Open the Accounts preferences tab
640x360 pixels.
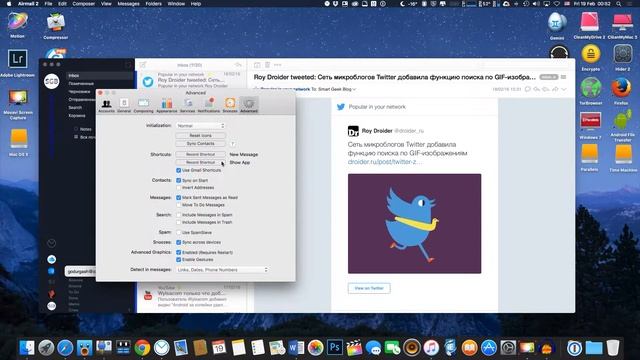[x=106, y=105]
